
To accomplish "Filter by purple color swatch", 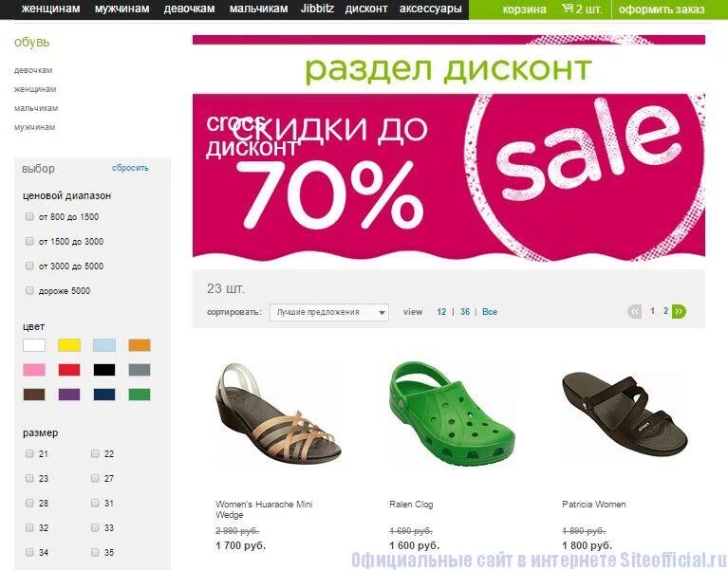I will tap(69, 395).
